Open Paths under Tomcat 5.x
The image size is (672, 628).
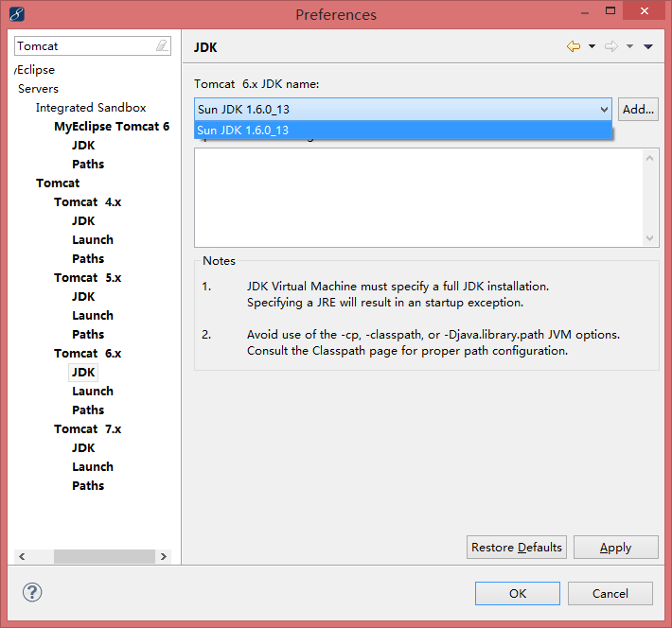pyautogui.click(x=88, y=334)
